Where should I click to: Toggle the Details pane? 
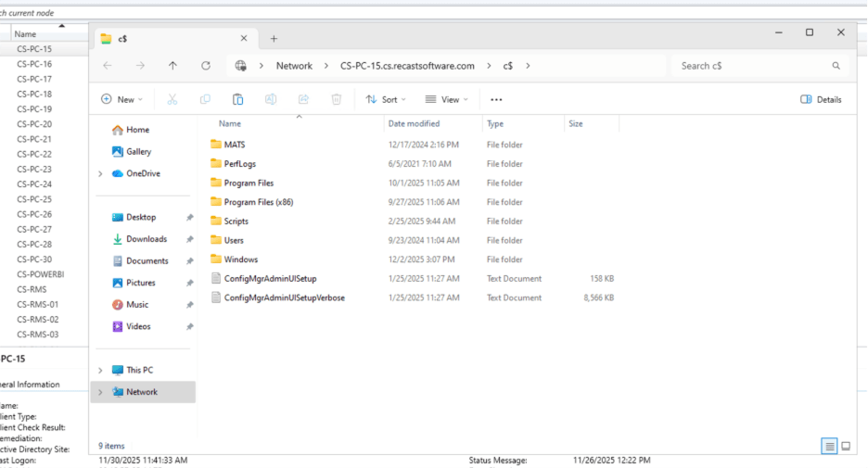point(821,99)
